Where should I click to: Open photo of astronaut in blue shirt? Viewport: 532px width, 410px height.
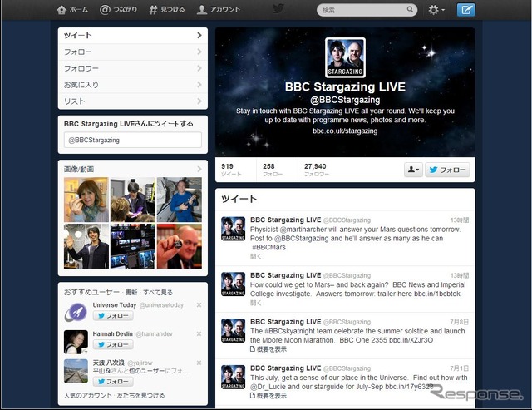pos(180,200)
